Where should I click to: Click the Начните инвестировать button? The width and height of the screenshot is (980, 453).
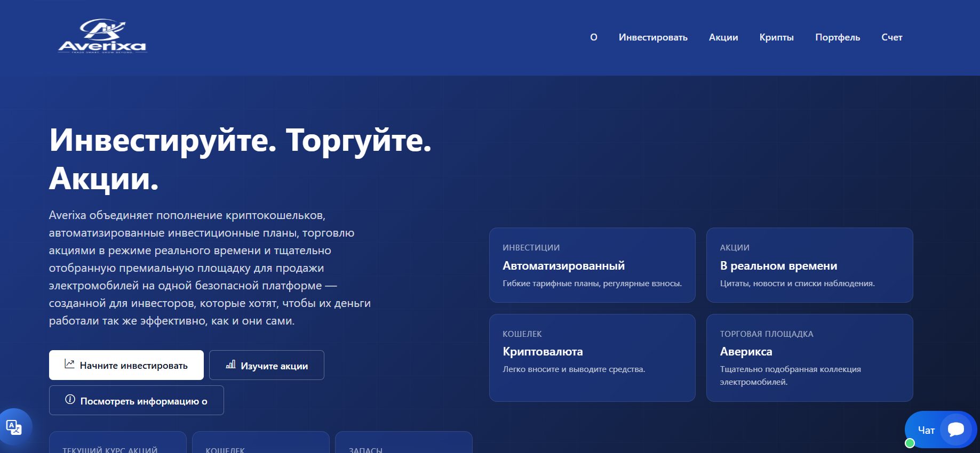tap(126, 365)
